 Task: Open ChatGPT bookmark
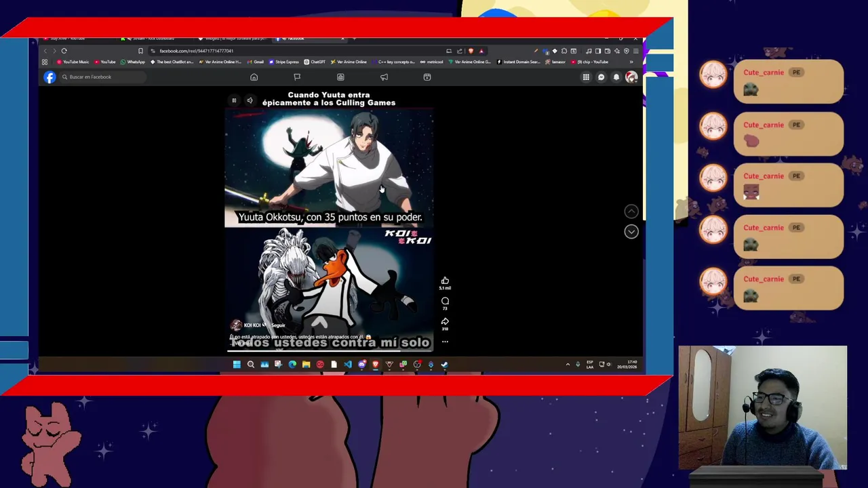tap(315, 62)
